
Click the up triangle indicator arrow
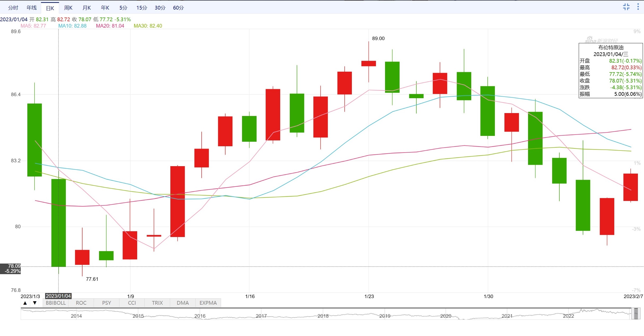(x=25, y=303)
